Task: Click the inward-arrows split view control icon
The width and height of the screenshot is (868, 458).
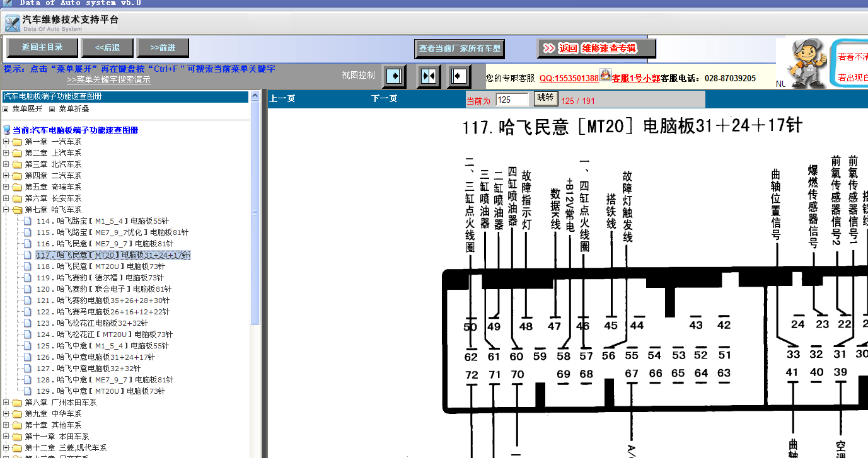Action: pyautogui.click(x=429, y=76)
